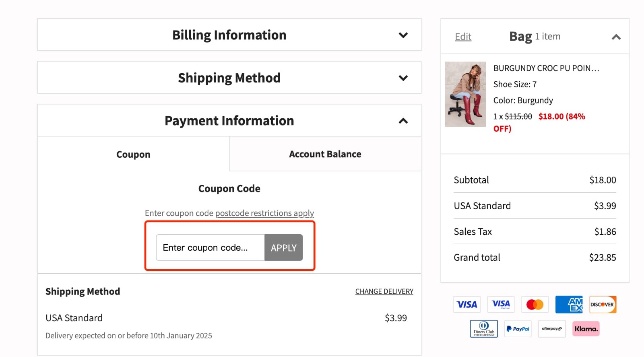Open the CHANGE DELIVERY link
This screenshot has width=644, height=357.
click(384, 291)
